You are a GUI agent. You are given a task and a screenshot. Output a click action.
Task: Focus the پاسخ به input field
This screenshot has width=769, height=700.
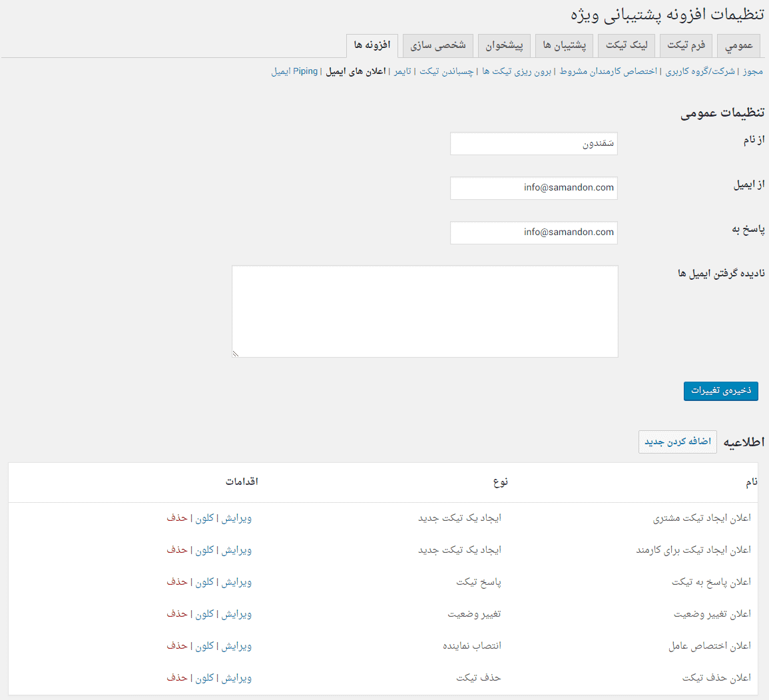[533, 232]
